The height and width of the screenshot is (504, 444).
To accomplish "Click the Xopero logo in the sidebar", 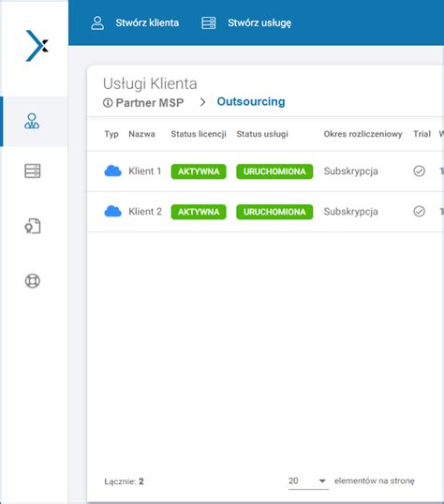I will point(37,46).
